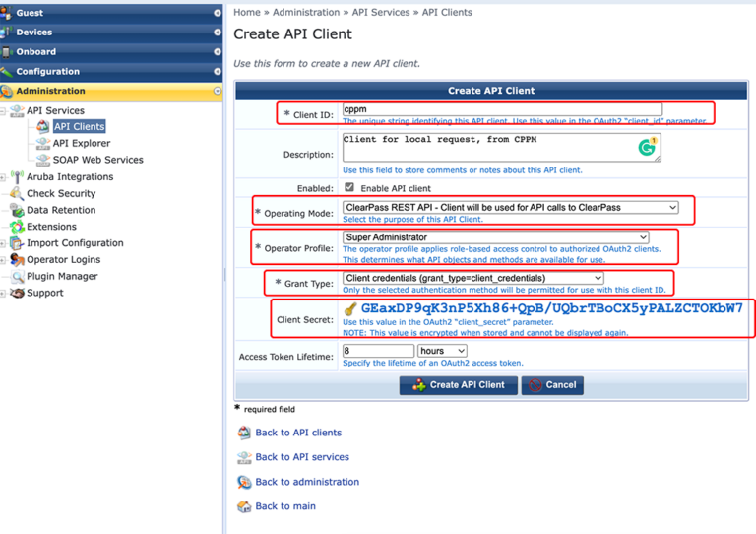This screenshot has height=534, width=756.
Task: Follow Back to API clients link
Action: click(x=298, y=433)
